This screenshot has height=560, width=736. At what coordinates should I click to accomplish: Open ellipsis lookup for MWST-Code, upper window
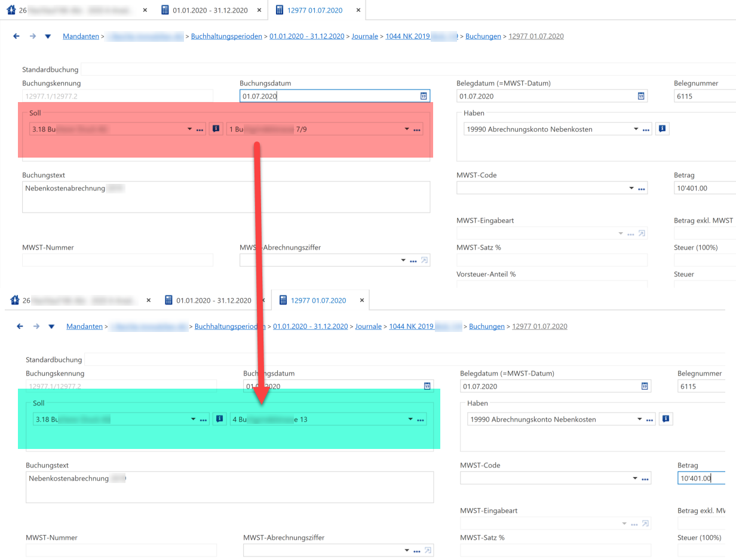[x=642, y=189]
